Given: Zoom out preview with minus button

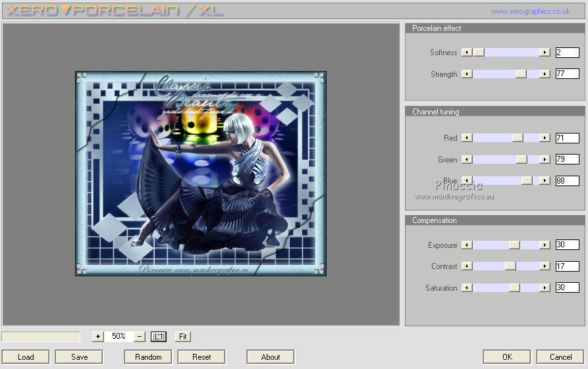Looking at the screenshot, I should click(140, 336).
